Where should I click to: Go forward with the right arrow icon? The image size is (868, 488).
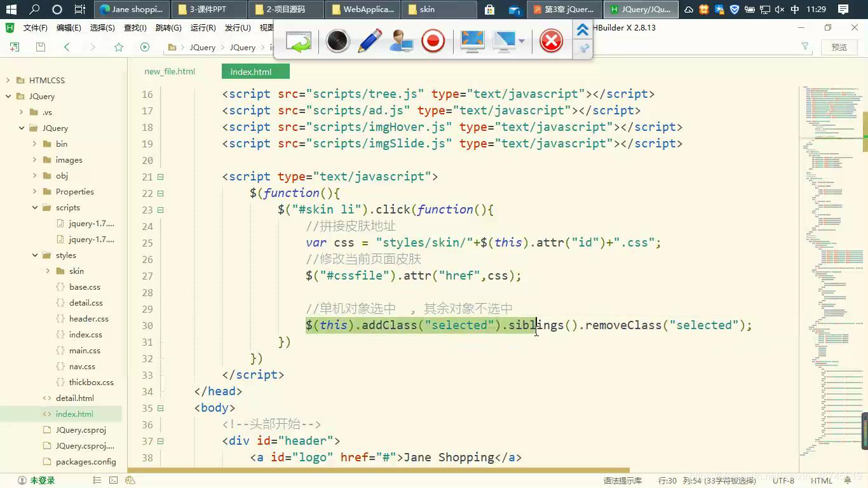pyautogui.click(x=93, y=47)
